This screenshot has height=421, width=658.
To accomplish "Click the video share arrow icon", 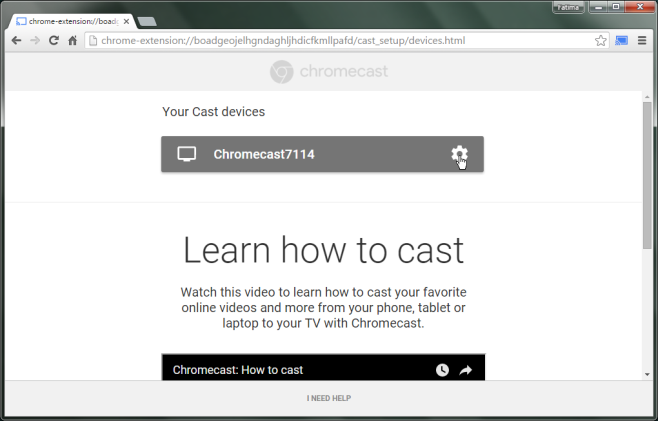I will [x=465, y=370].
